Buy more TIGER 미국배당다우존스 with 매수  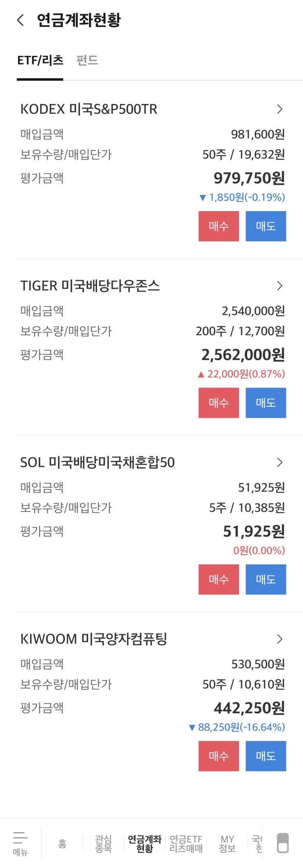[x=219, y=403]
